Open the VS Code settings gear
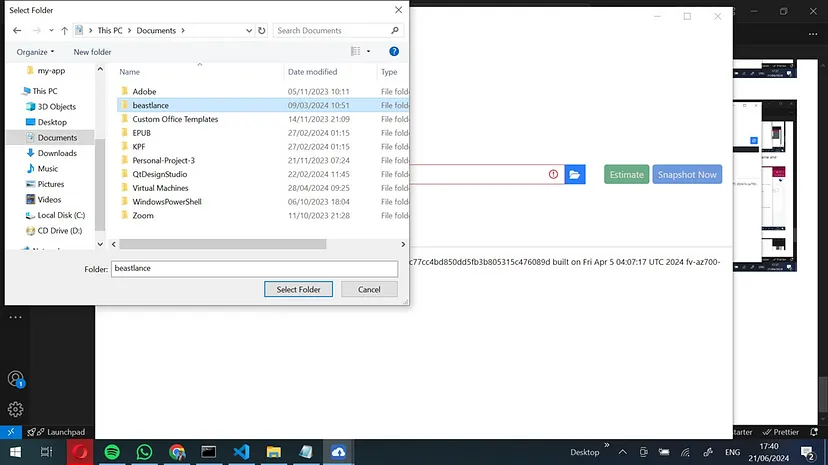The image size is (828, 465). [16, 409]
